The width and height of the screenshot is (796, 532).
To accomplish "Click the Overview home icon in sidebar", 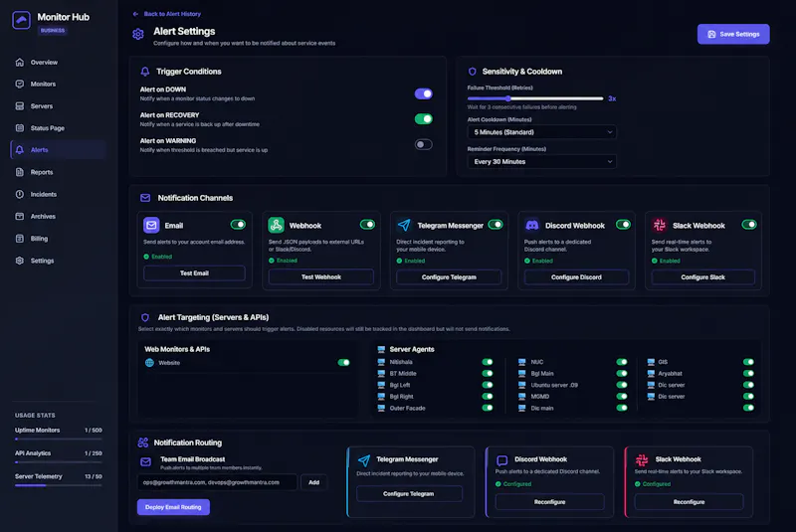I will 20,63.
